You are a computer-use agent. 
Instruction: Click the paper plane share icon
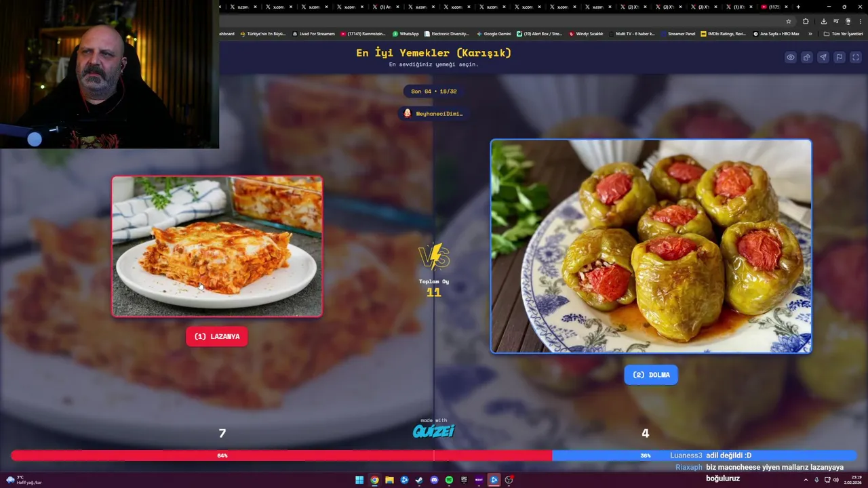click(x=823, y=58)
